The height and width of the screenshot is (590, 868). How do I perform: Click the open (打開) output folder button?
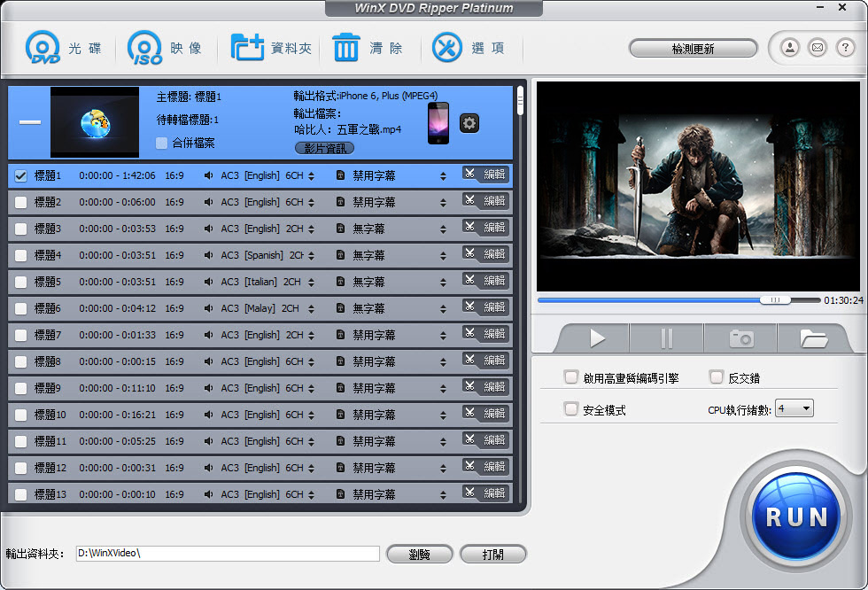(x=492, y=554)
